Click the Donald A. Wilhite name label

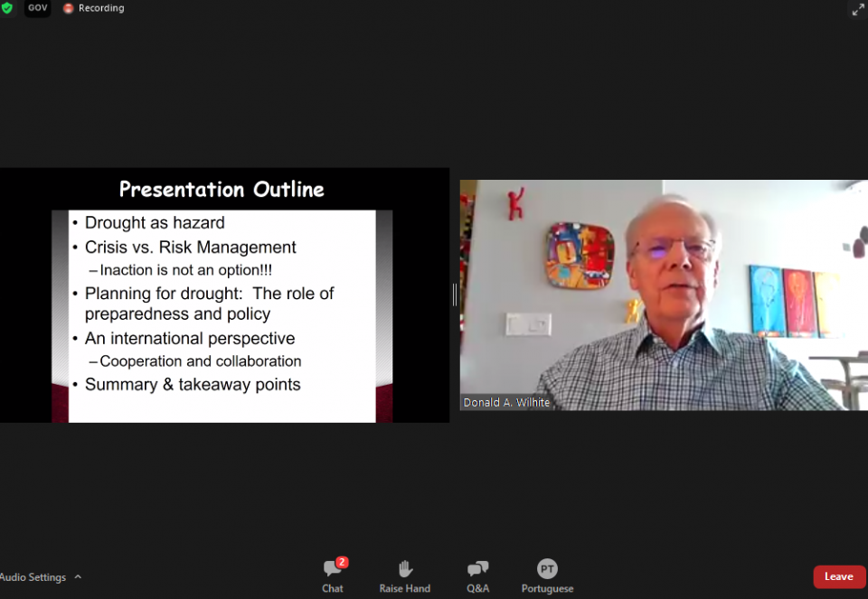tap(506, 402)
